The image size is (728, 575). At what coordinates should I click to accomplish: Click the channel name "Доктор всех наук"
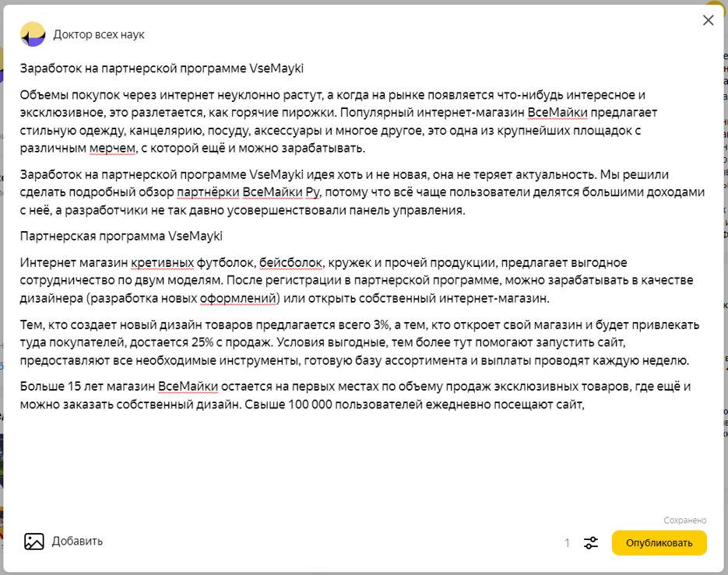(x=99, y=34)
